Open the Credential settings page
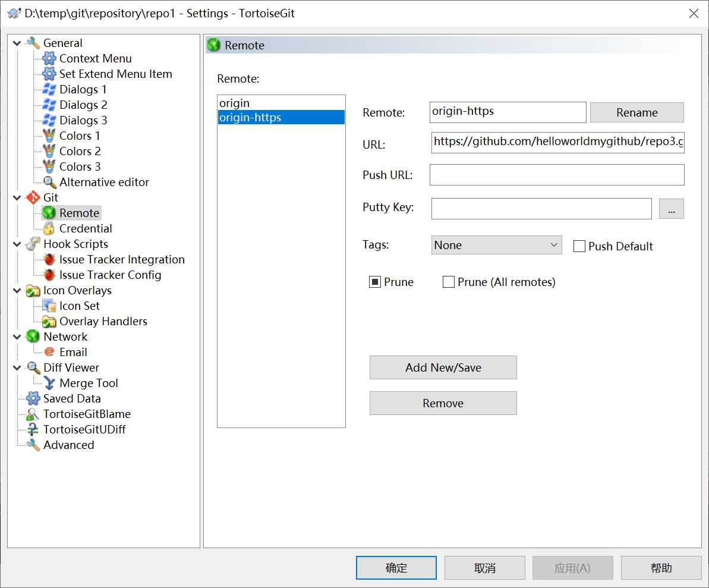The image size is (709, 588). [x=86, y=228]
